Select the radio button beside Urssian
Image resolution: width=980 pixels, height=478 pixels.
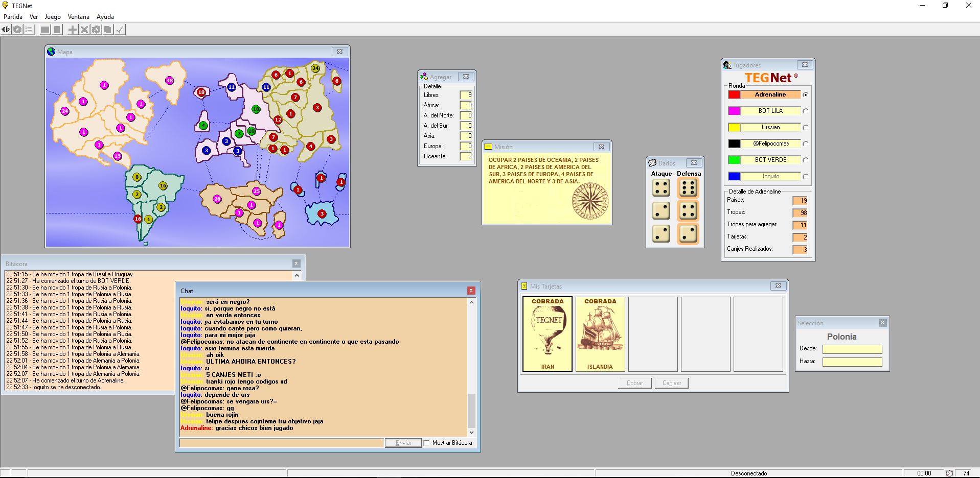coord(805,127)
